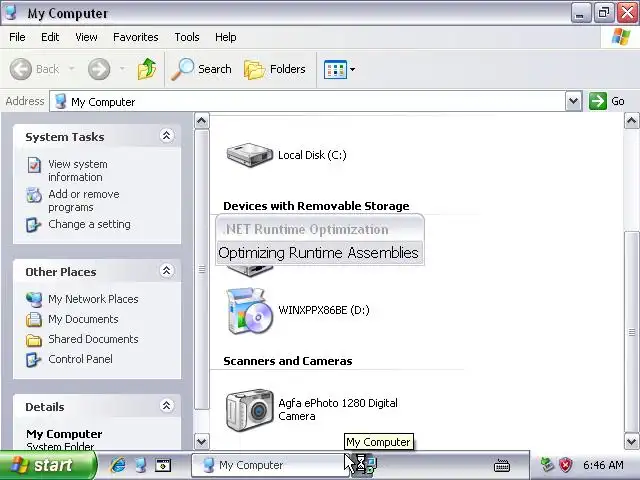Select the Agfa ePhoto 1280 camera icon

(249, 410)
